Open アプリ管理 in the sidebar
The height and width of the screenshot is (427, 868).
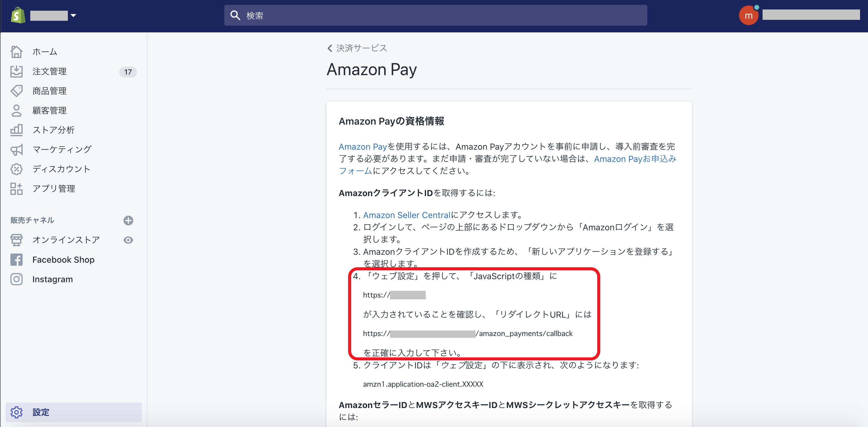click(53, 188)
